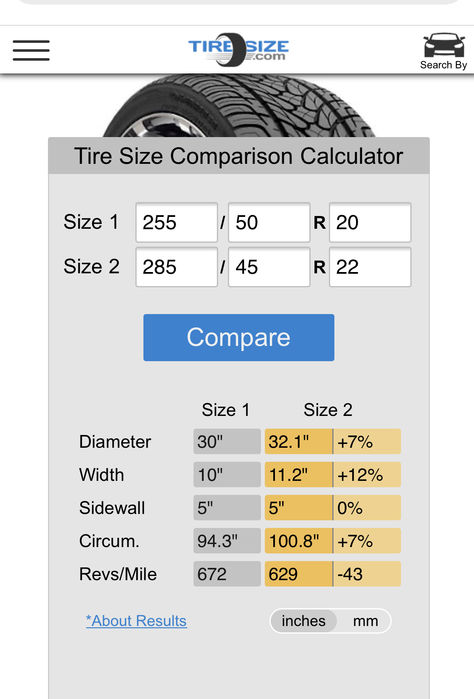The width and height of the screenshot is (474, 699).
Task: Click the +12% width difference cell
Action: coord(367,475)
